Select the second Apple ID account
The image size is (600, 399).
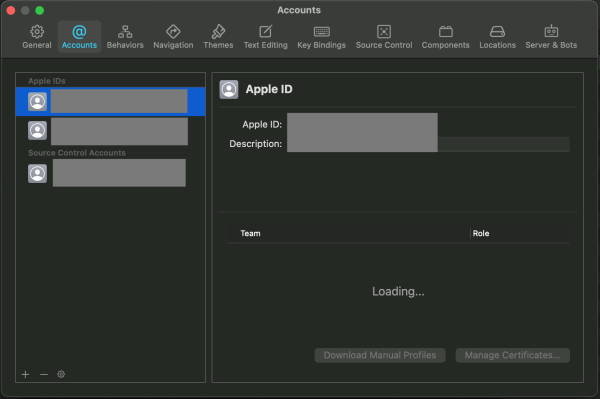pos(111,131)
